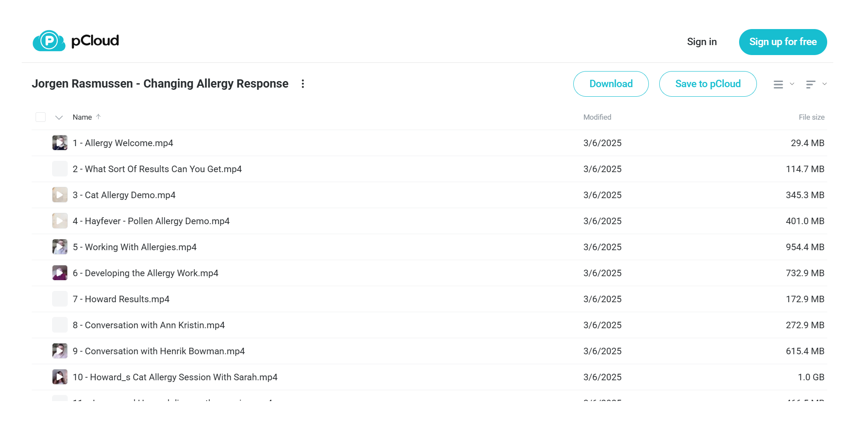Open the list view layout switcher
This screenshot has width=868, height=444.
pos(778,84)
